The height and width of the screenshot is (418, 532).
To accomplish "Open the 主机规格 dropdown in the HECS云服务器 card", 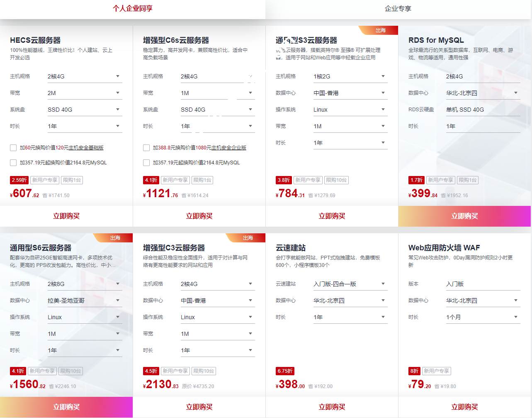I will (85, 76).
